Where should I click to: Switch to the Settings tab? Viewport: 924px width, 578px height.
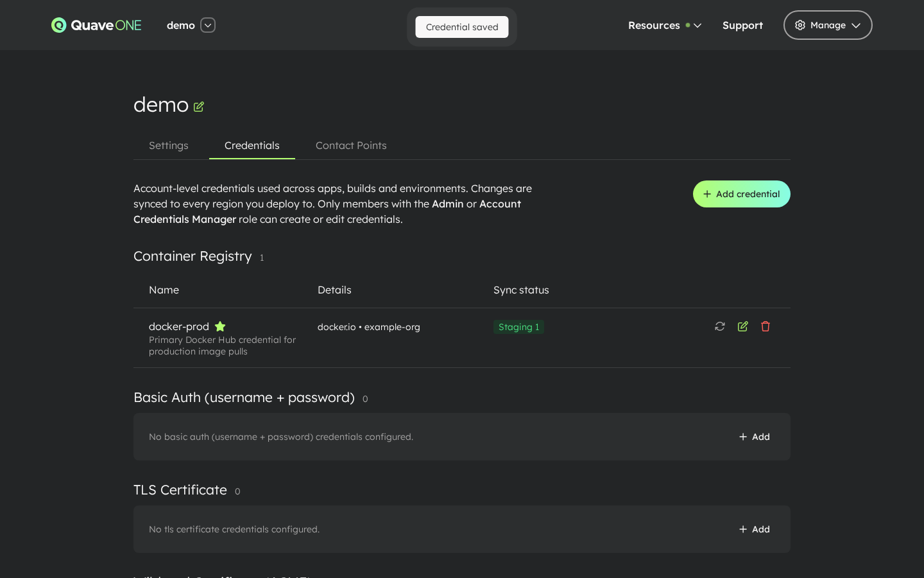[168, 145]
